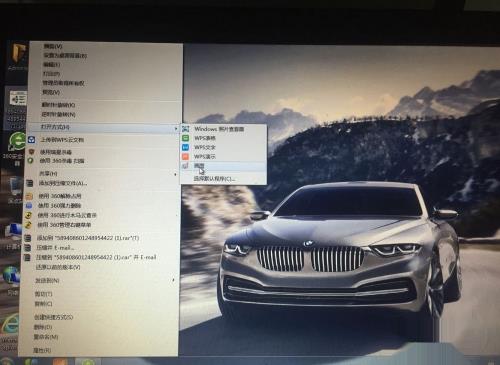This screenshot has height=365, width=500.
Task: Open with Windows Photo Viewer icon
Action: pyautogui.click(x=186, y=129)
